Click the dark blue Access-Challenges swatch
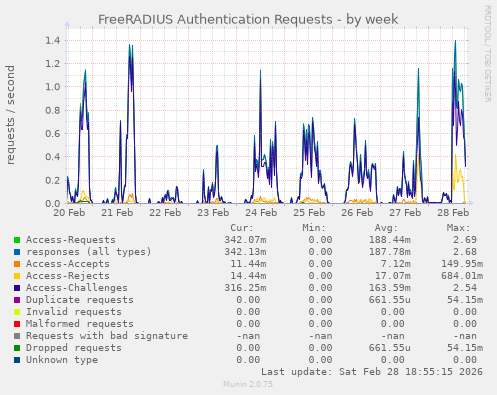This screenshot has height=395, width=497. click(17, 288)
